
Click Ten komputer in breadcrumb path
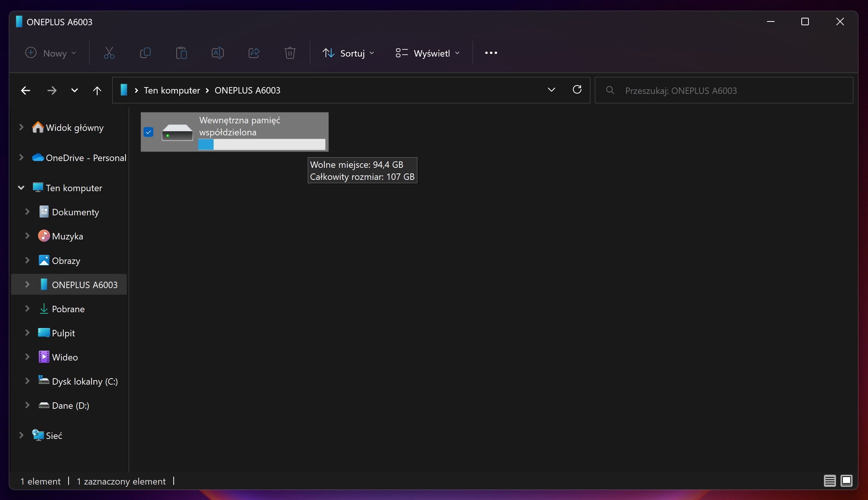(172, 90)
